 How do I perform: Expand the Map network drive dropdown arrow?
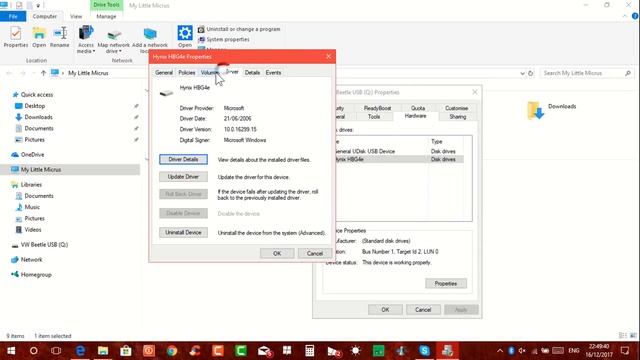pyautogui.click(x=120, y=51)
